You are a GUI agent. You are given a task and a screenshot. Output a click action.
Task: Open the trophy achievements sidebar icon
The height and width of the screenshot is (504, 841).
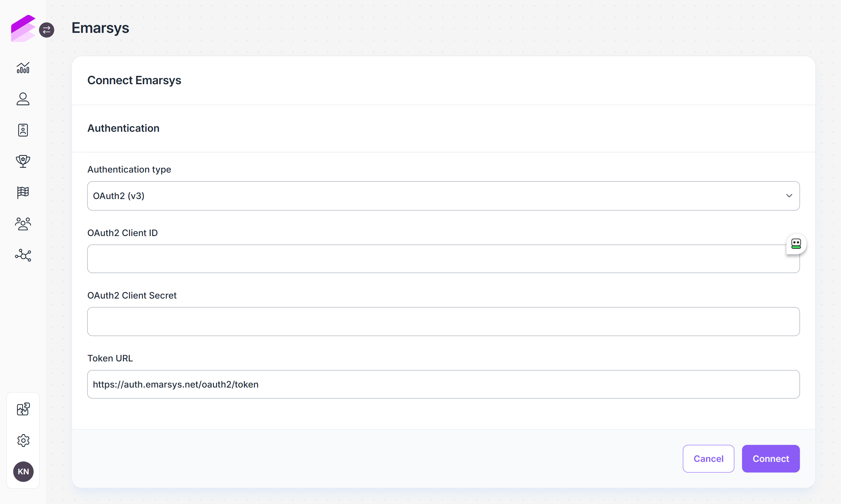click(23, 161)
